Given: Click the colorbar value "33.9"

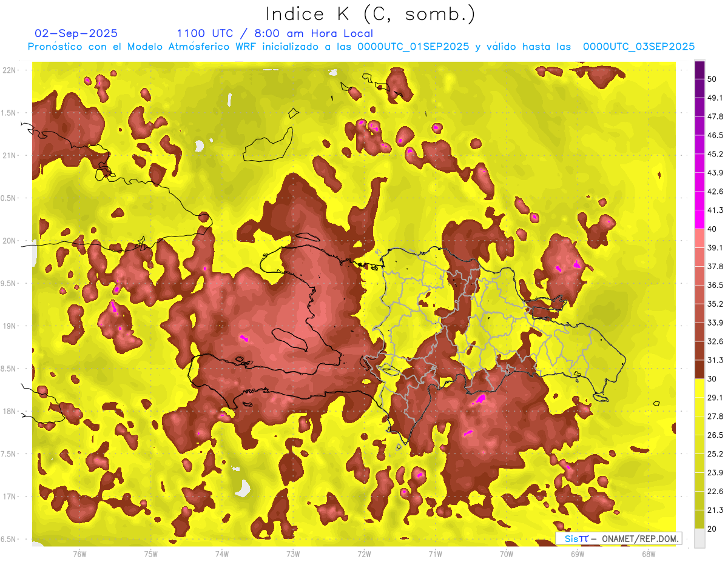Looking at the screenshot, I should pos(715,323).
